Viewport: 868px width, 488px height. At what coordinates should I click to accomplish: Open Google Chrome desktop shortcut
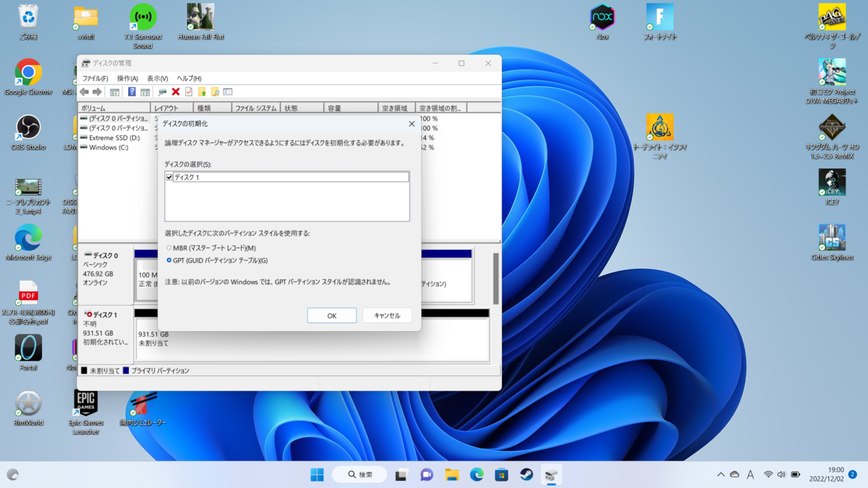(x=28, y=77)
